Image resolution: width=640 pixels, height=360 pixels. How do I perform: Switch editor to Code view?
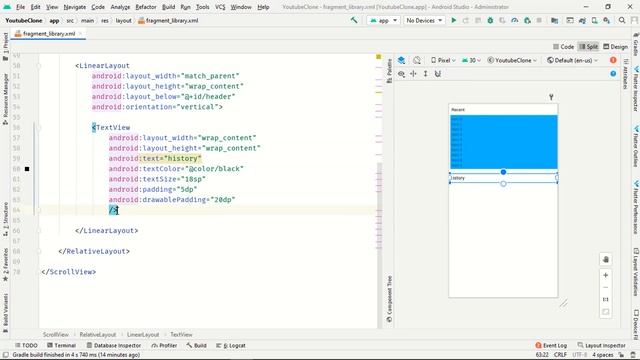tap(563, 47)
